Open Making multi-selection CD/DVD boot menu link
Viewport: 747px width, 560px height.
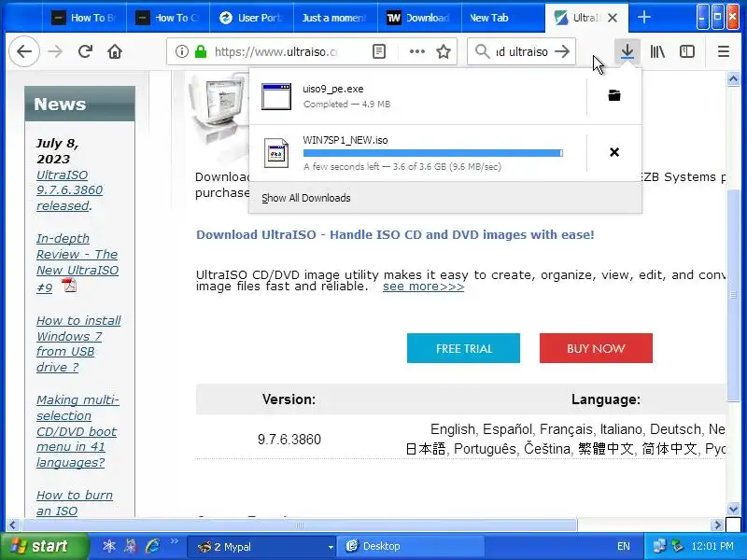pos(78,431)
